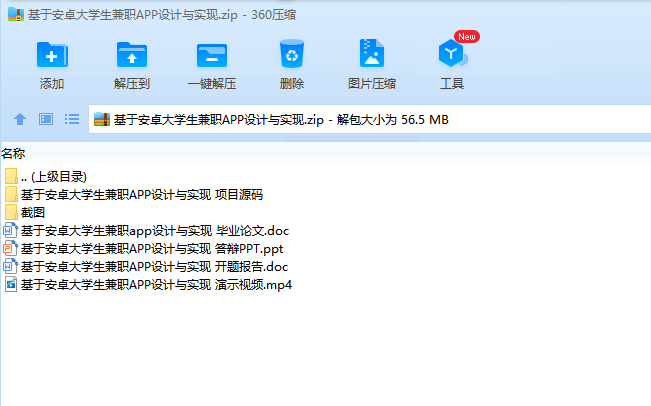Click the red New badge on 工具

click(467, 37)
